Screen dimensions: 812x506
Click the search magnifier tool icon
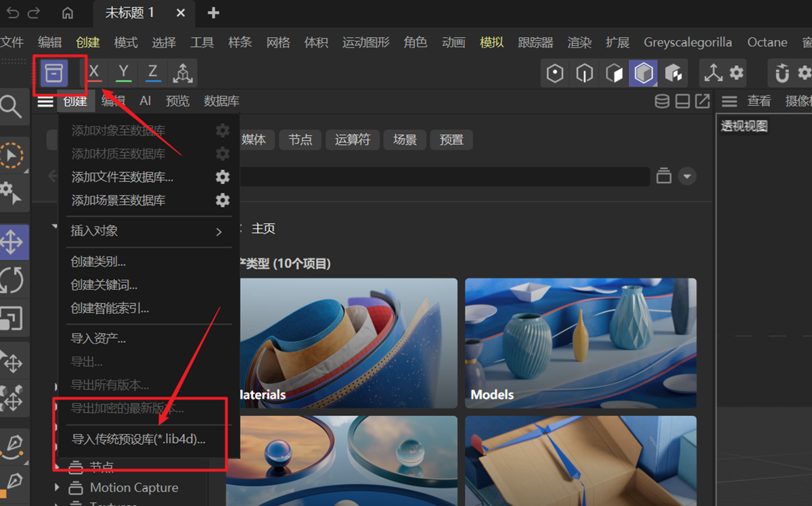tap(11, 106)
